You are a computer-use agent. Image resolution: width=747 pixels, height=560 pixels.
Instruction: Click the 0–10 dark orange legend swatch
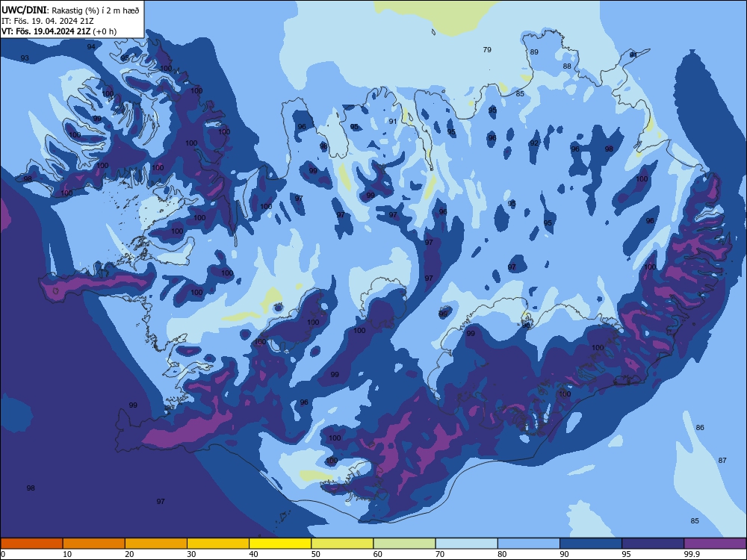pyautogui.click(x=31, y=544)
